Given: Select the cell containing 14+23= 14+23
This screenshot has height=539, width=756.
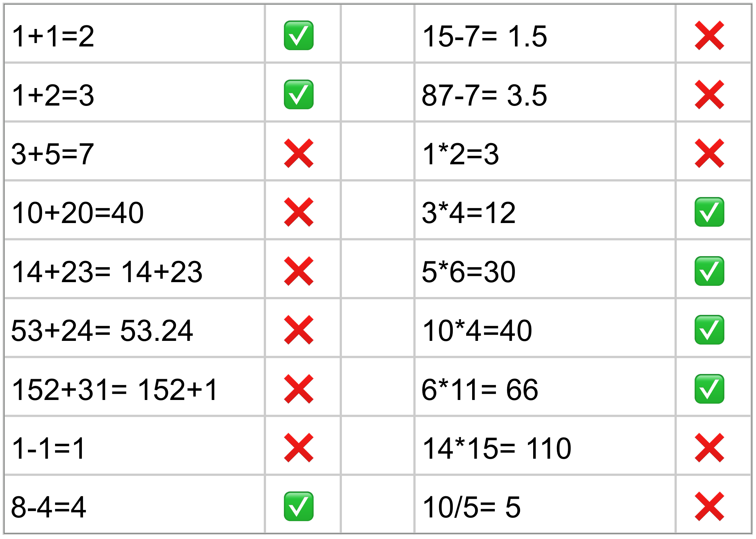Looking at the screenshot, I should click(134, 271).
